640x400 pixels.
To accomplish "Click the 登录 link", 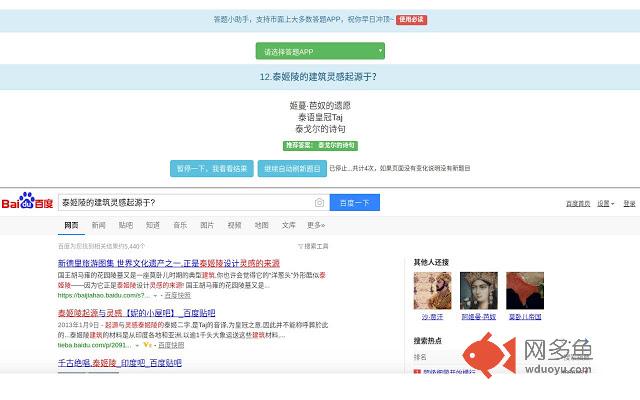I will click(x=629, y=203).
